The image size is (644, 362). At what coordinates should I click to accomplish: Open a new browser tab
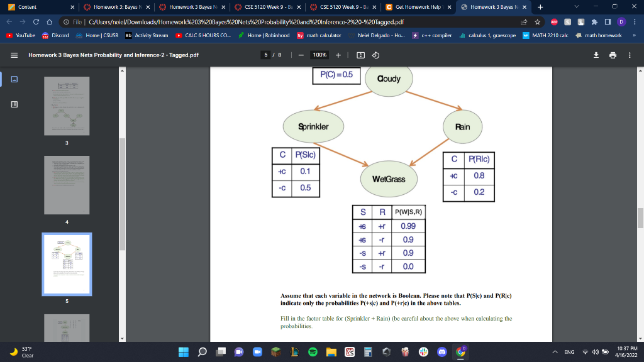coord(540,7)
